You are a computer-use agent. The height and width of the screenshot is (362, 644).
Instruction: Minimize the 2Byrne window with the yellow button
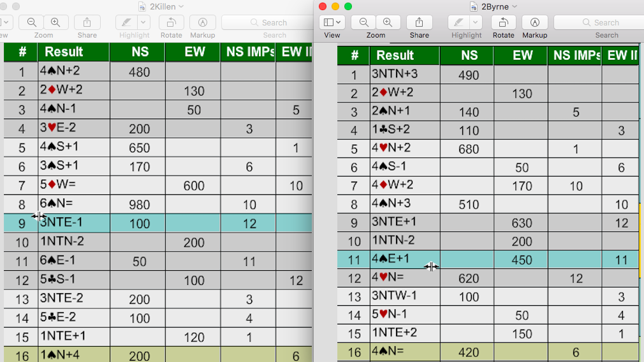pyautogui.click(x=335, y=6)
